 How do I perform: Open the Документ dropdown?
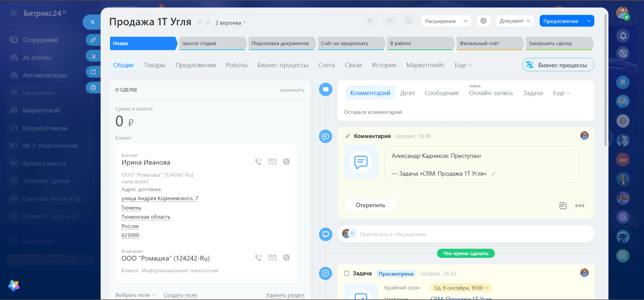tap(515, 21)
